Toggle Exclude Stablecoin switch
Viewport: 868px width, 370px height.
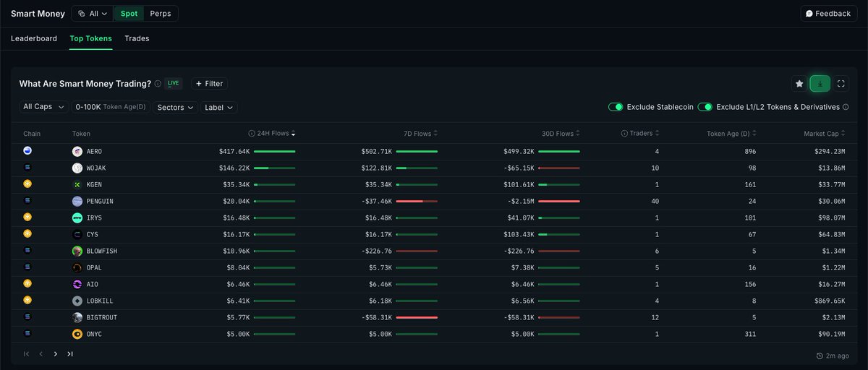pos(616,107)
